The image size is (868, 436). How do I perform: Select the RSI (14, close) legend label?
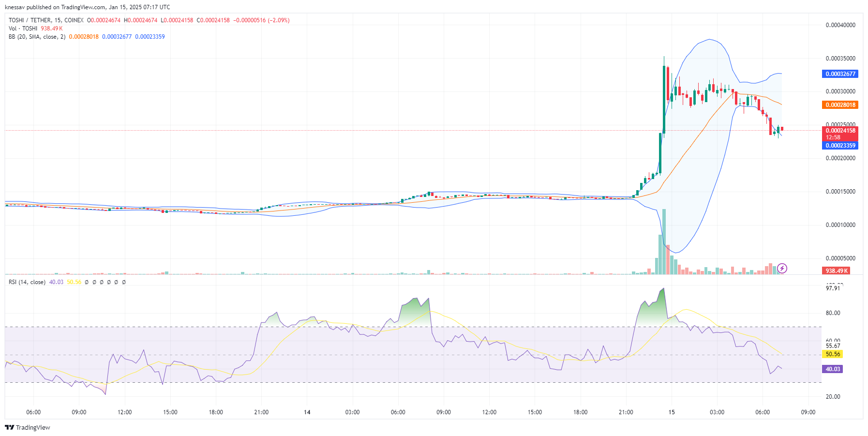coord(27,282)
